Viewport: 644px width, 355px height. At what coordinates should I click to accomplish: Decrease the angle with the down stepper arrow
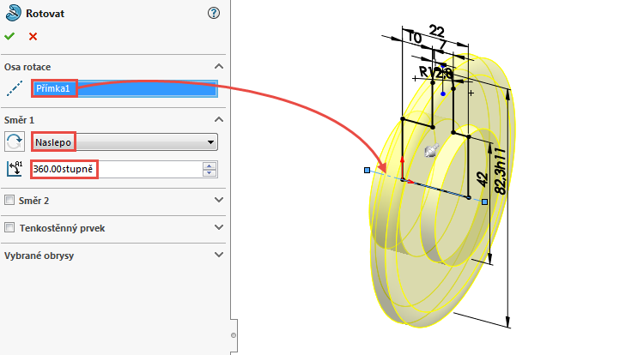click(x=210, y=173)
